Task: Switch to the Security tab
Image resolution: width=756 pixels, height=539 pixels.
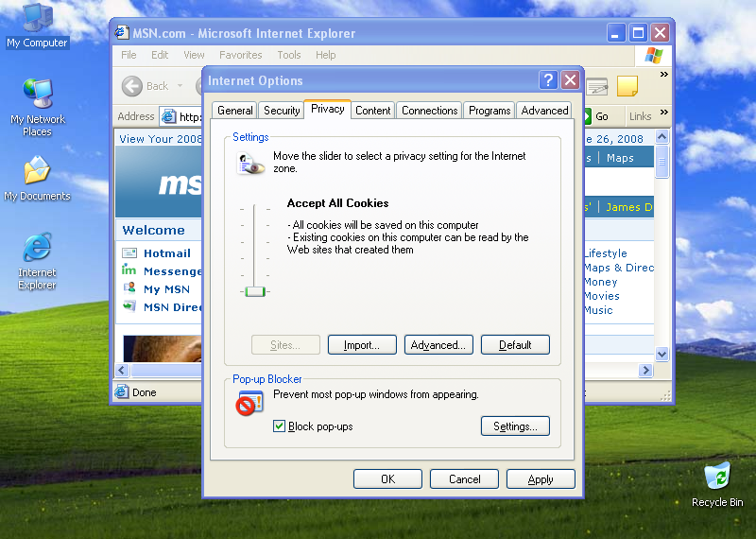Action: point(282,111)
